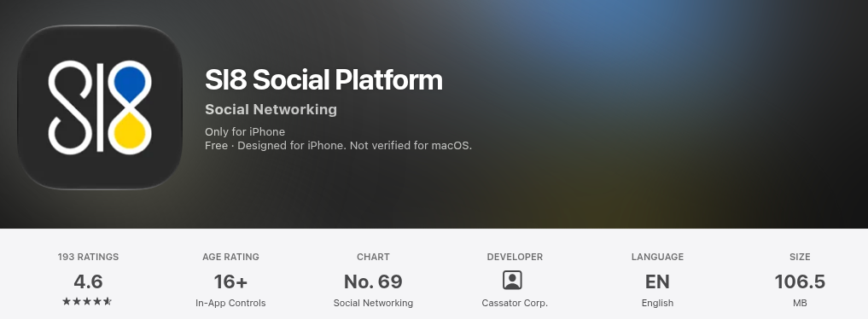Click the Only for iPhone text

pos(245,131)
